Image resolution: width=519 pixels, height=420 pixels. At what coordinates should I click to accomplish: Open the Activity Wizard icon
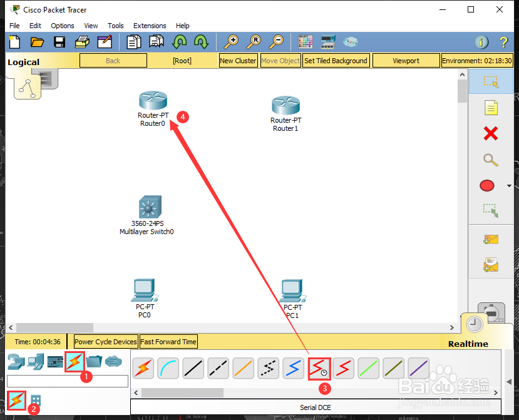pyautogui.click(x=105, y=42)
